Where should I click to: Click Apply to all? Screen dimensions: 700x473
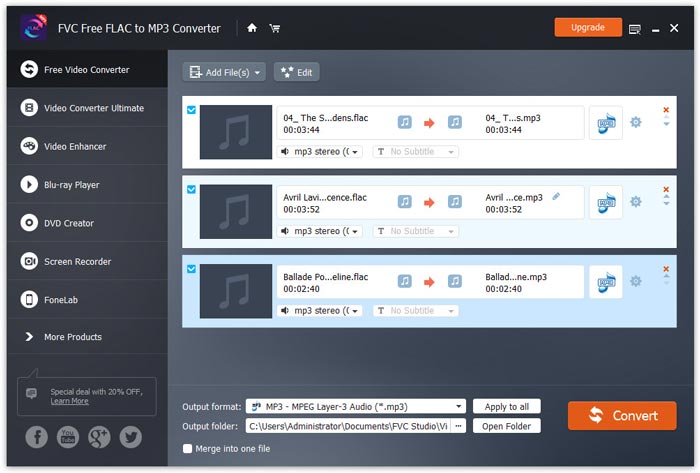coord(507,407)
